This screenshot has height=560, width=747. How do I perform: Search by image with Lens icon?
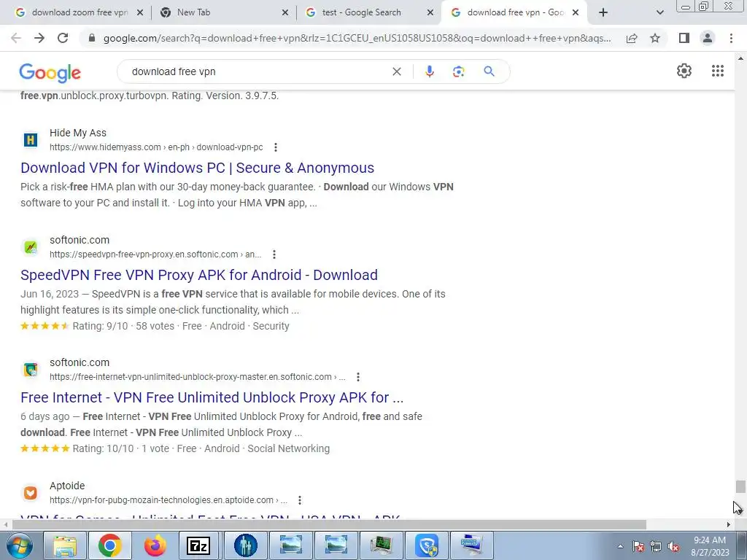(458, 71)
